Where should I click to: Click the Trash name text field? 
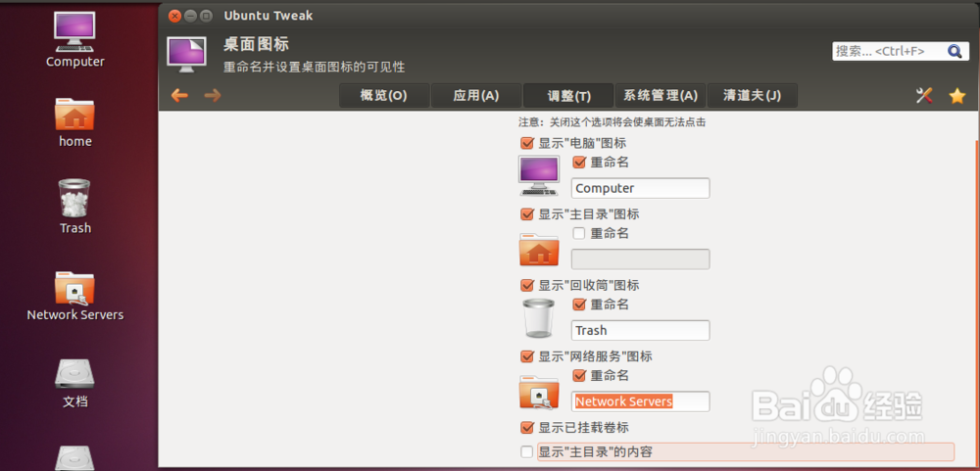(x=641, y=330)
